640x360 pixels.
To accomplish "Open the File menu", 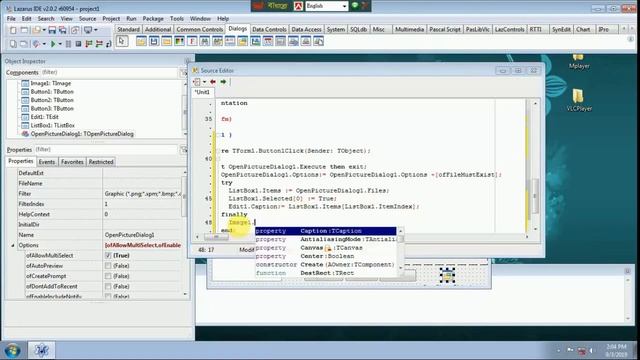I will 11,19.
